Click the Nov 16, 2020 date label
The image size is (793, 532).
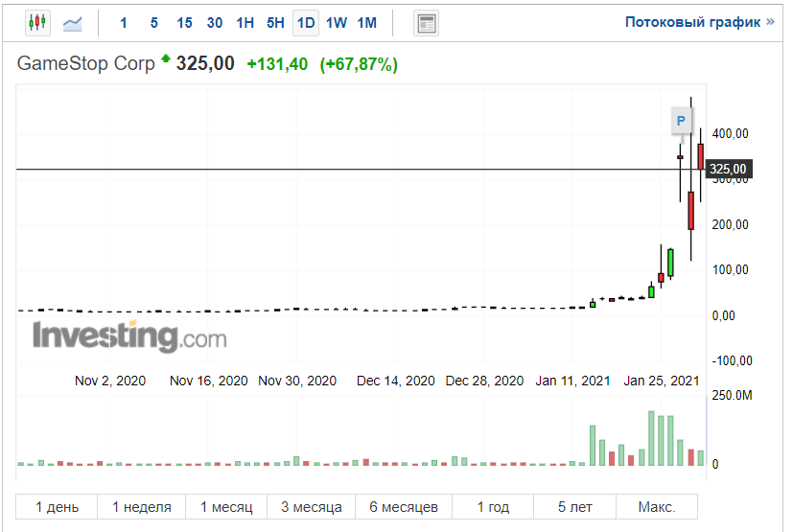tap(208, 381)
